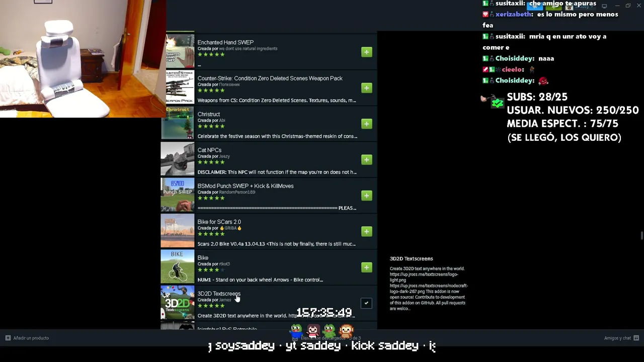Screen dimensions: 644x362
Task: Click the star rating of 3D2D Textscreens
Action: [x=211, y=306]
